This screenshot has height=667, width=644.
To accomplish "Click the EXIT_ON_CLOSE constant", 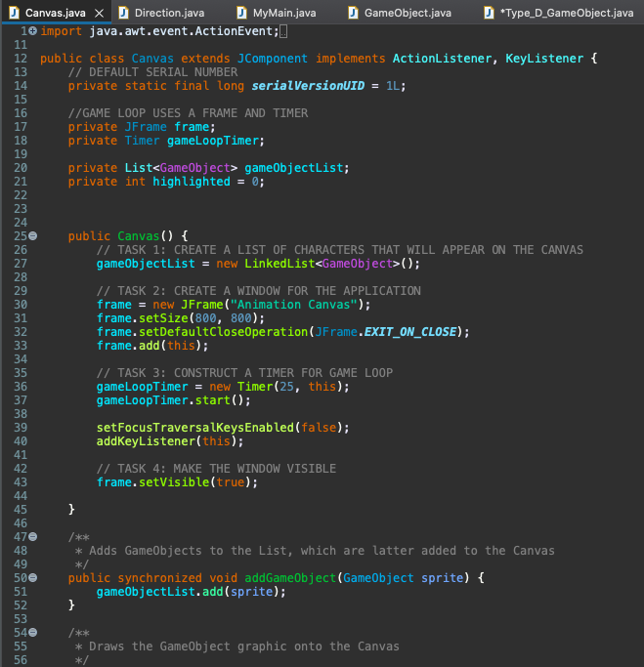I will pyautogui.click(x=410, y=332).
